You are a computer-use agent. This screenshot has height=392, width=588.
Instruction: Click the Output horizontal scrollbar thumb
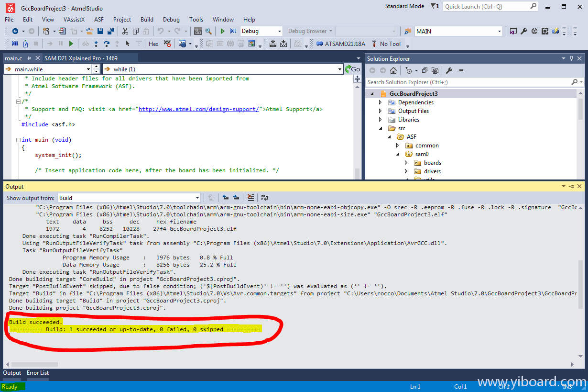34,364
